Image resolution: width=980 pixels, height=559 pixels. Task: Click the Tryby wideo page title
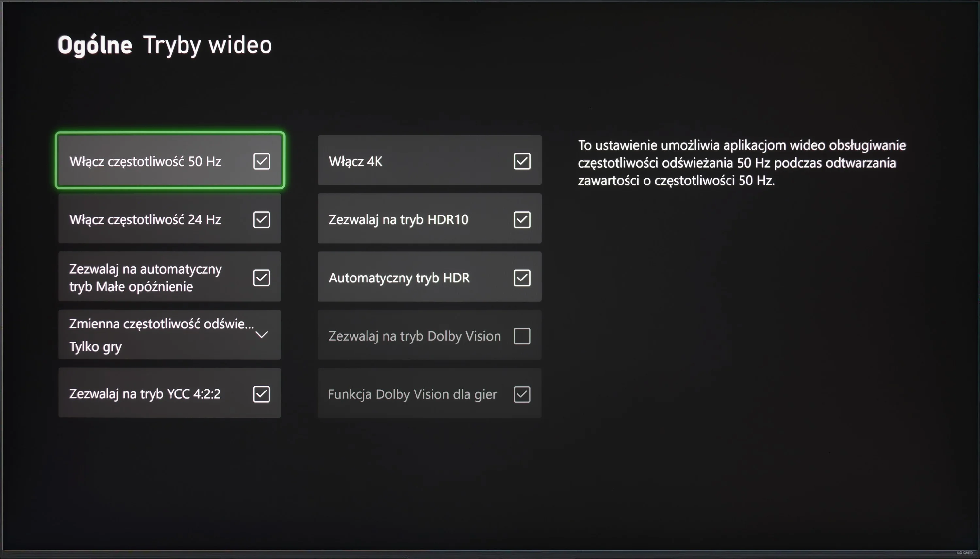pos(207,45)
